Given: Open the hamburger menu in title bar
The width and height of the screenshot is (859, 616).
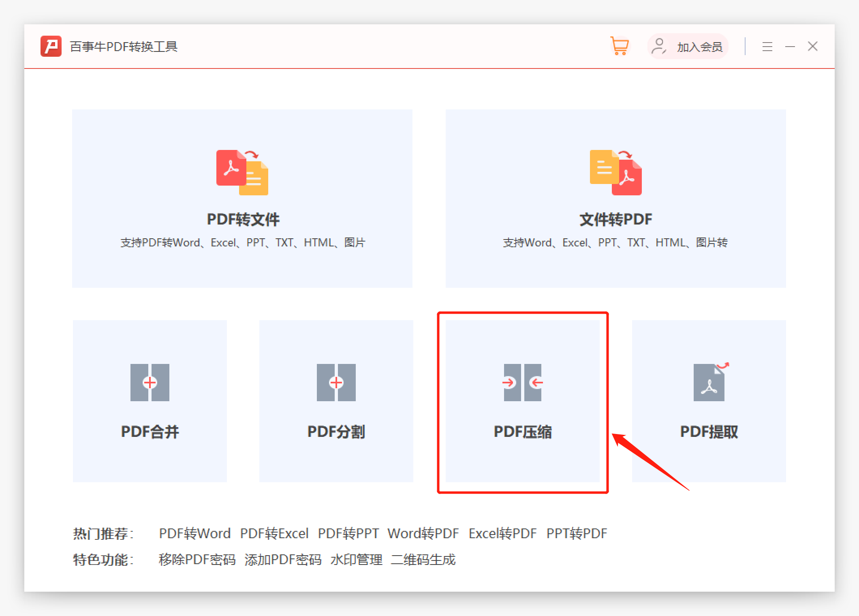Looking at the screenshot, I should click(x=767, y=47).
